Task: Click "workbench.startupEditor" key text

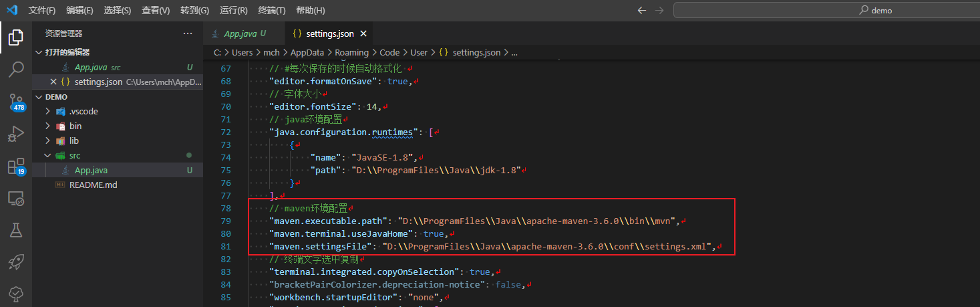Action: (x=335, y=297)
